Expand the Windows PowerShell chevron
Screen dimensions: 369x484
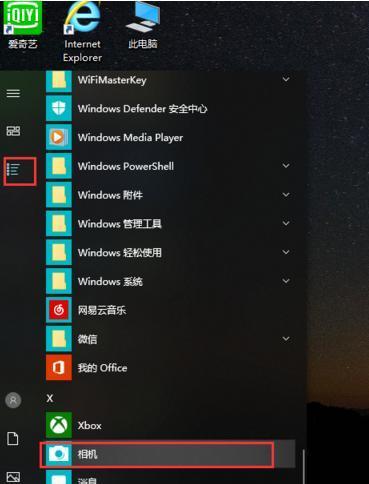pos(286,166)
